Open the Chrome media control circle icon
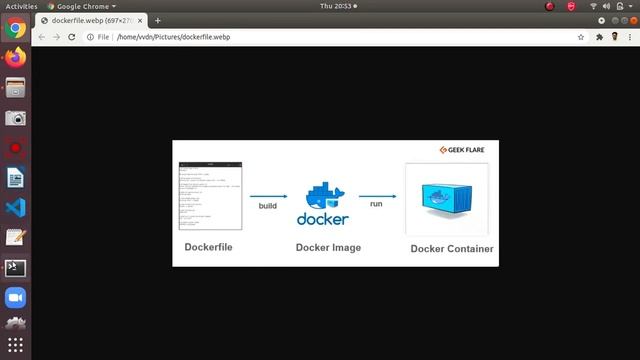Image resolution: width=640 pixels, height=360 pixels. 601,20
